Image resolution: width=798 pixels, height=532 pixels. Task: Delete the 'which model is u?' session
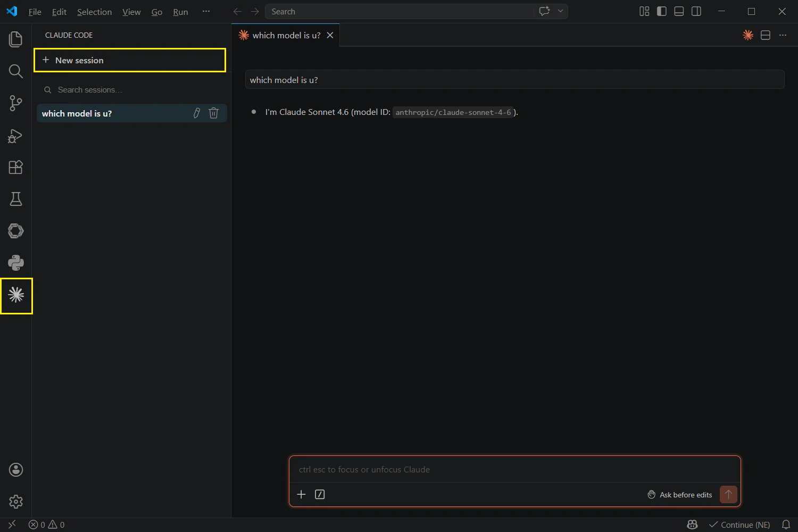tap(214, 113)
